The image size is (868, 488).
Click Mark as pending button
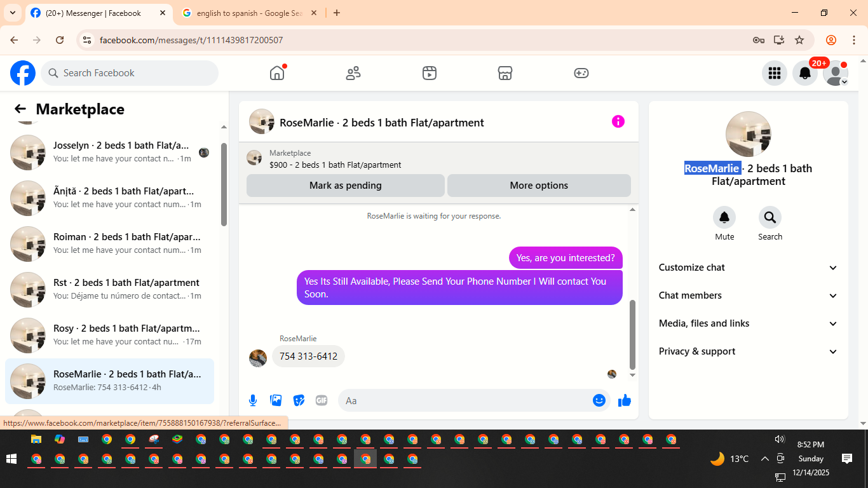click(346, 186)
